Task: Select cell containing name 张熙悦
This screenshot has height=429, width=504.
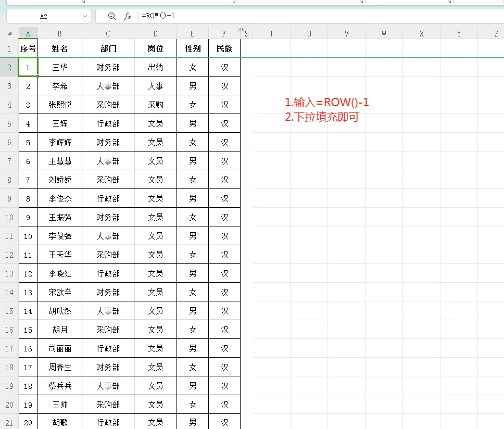Action: pyautogui.click(x=60, y=105)
